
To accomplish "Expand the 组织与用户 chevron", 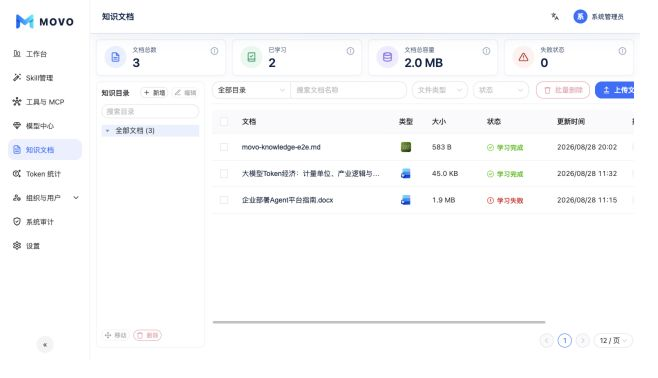I will pos(76,198).
